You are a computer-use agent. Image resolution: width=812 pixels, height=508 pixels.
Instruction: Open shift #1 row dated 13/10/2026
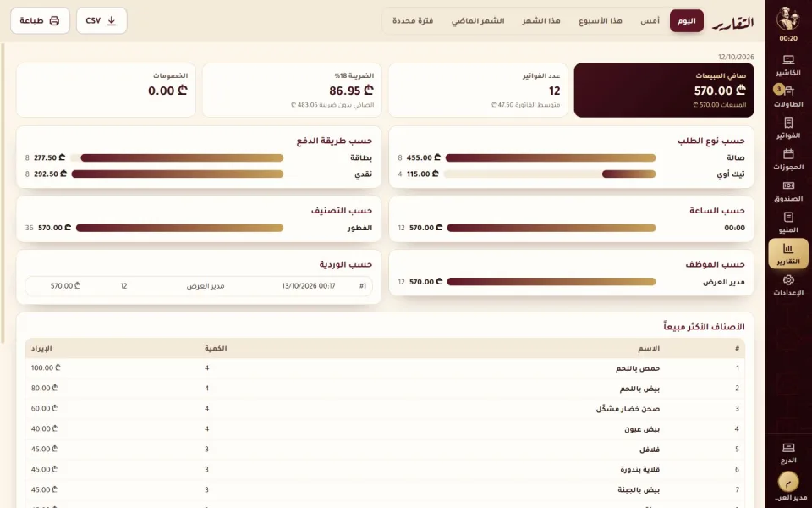tap(198, 285)
